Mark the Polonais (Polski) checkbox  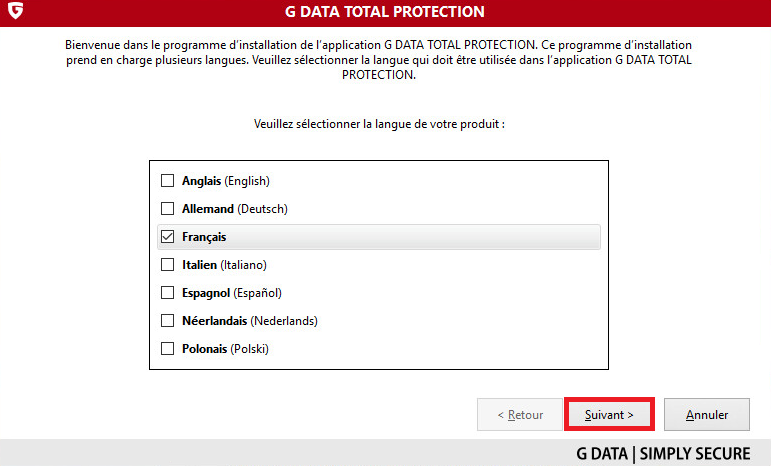tap(168, 349)
